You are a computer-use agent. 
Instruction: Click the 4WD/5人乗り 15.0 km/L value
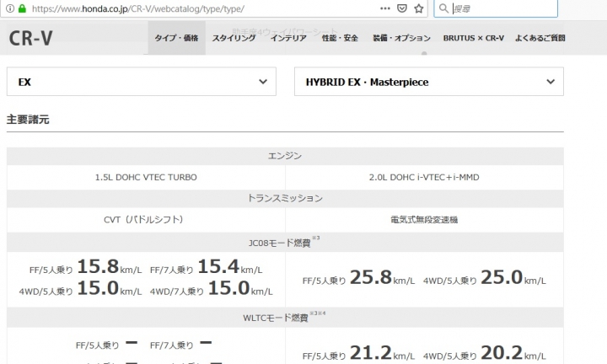[80, 288]
